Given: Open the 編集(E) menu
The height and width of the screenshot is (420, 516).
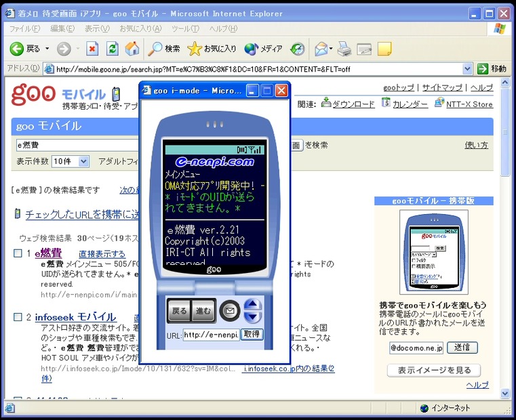Looking at the screenshot, I should 62,28.
